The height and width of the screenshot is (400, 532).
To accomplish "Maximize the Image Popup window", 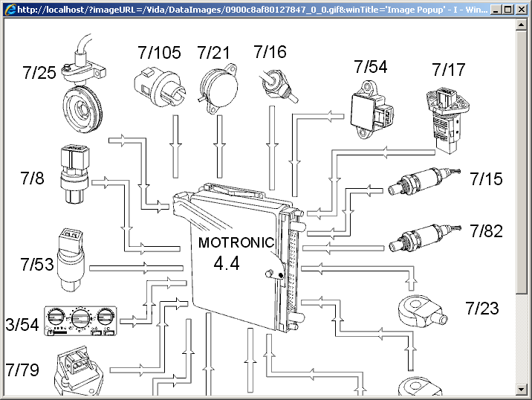I will tap(508, 10).
